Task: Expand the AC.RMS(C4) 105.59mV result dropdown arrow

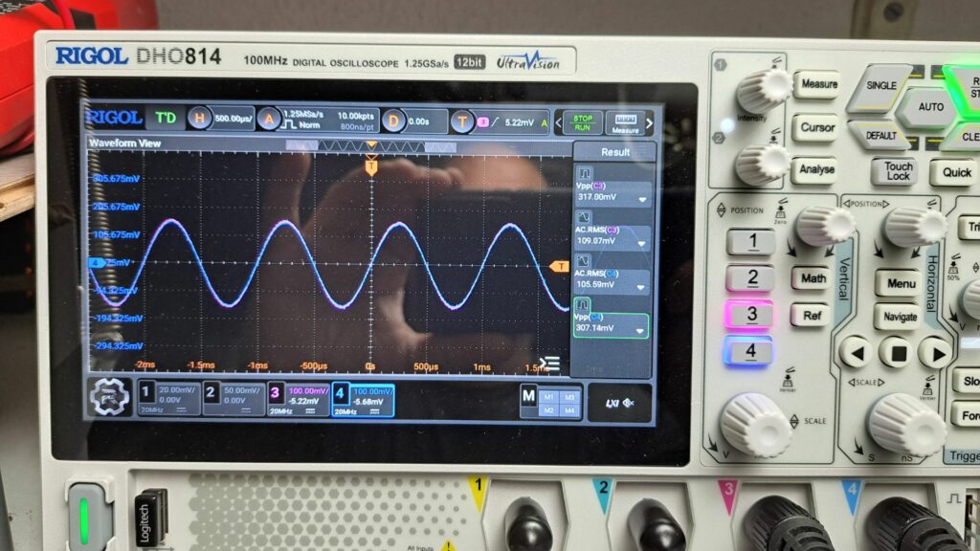Action: click(640, 287)
